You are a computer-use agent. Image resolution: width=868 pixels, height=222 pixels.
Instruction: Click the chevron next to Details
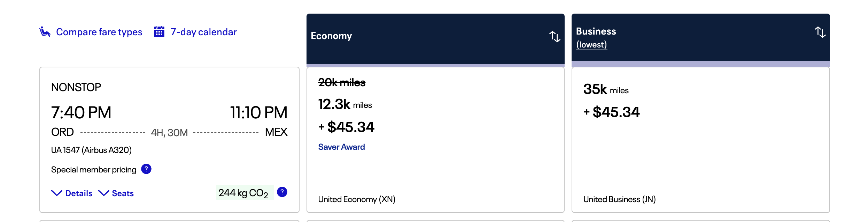(x=57, y=193)
